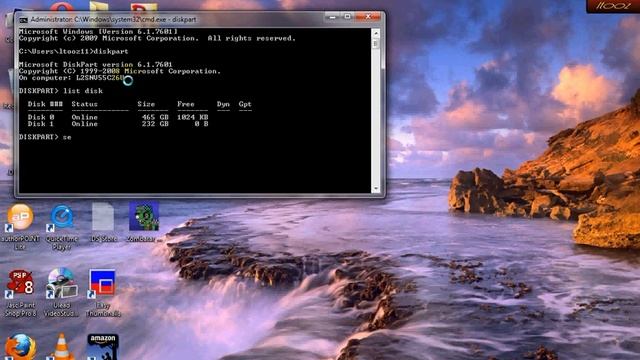Click the "Status" column header text
Viewport: 640px width, 360px height.
(84, 104)
